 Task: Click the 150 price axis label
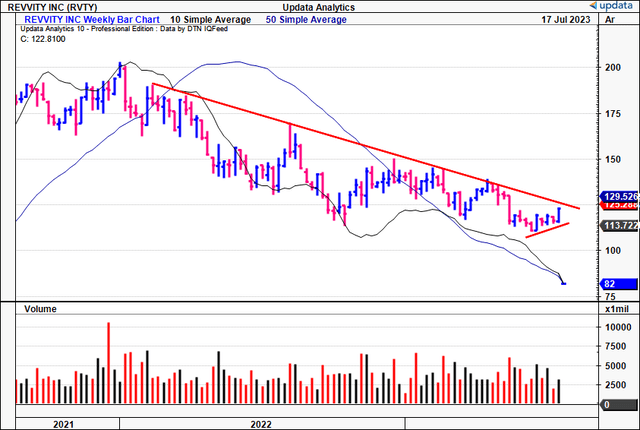pyautogui.click(x=613, y=159)
